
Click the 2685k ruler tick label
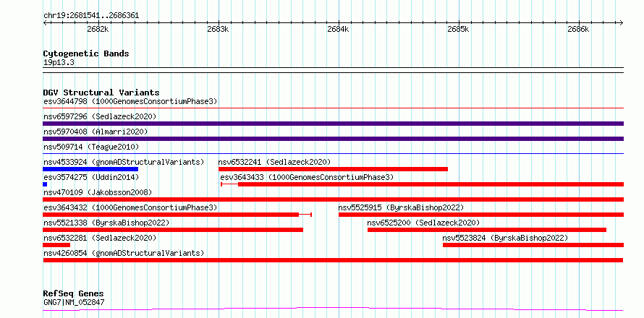[458, 30]
